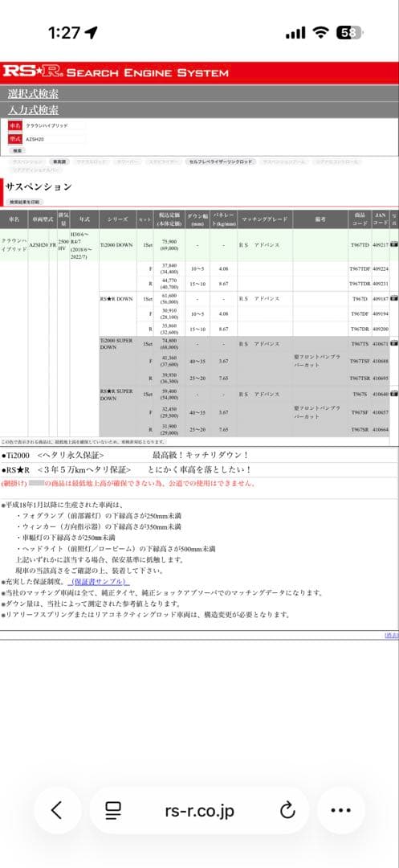Click the マッチンググレード column header
The width and height of the screenshot is (399, 868).
pos(265,219)
